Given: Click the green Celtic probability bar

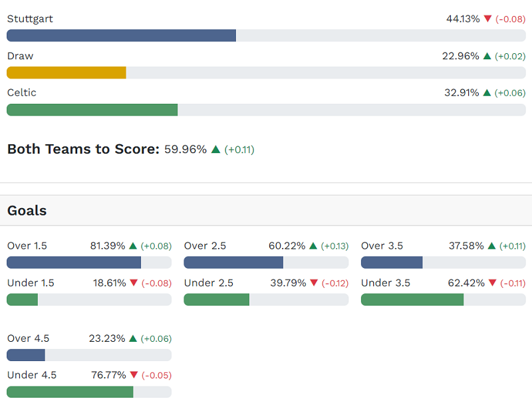Looking at the screenshot, I should click(x=92, y=110).
